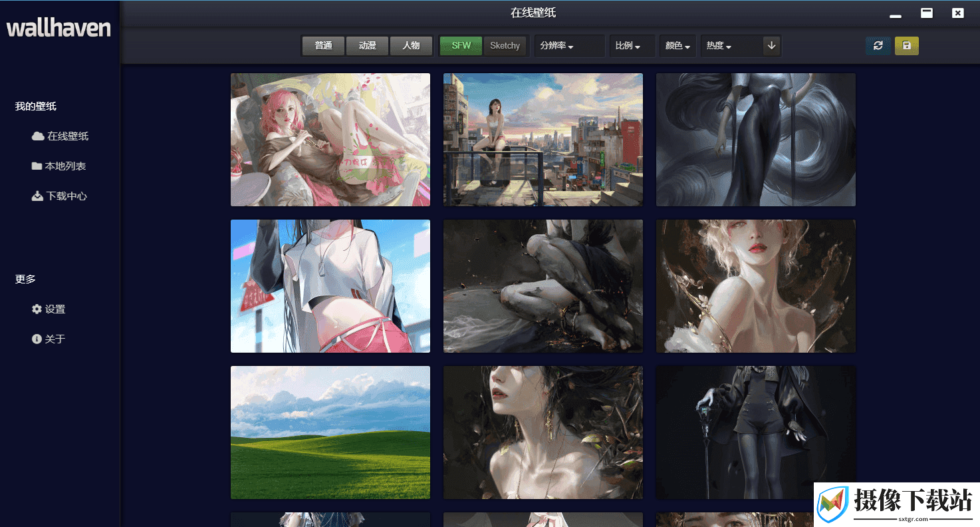The width and height of the screenshot is (980, 527).
Task: Click the wallhaven logo
Action: pos(59,28)
